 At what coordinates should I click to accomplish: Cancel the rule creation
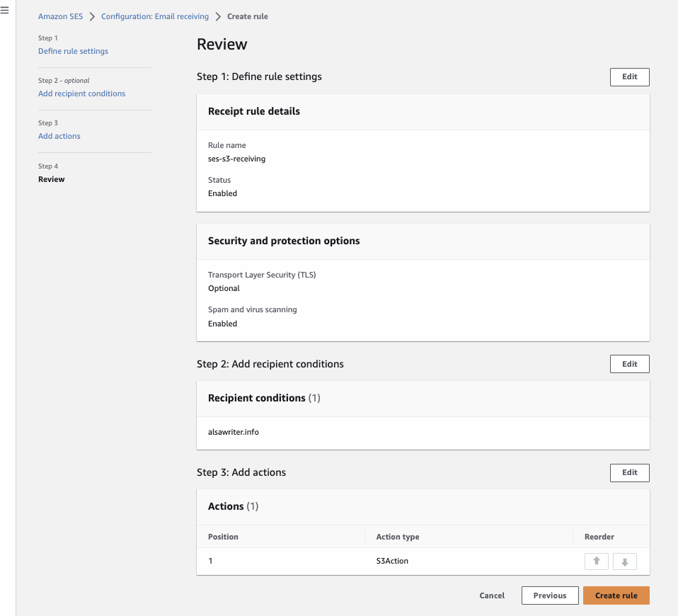coord(491,595)
